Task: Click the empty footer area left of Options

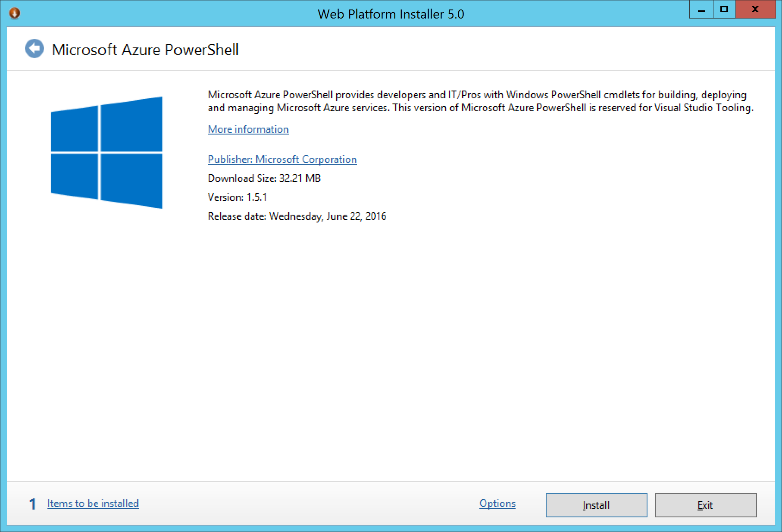Action: [302, 504]
